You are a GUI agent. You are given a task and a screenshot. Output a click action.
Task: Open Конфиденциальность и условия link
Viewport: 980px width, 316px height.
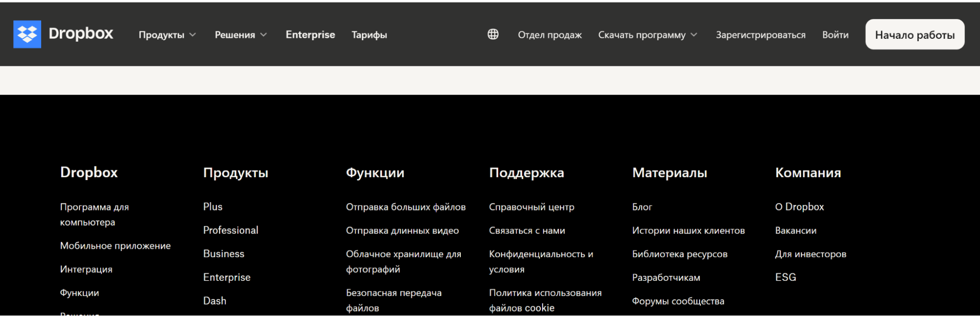coord(541,262)
